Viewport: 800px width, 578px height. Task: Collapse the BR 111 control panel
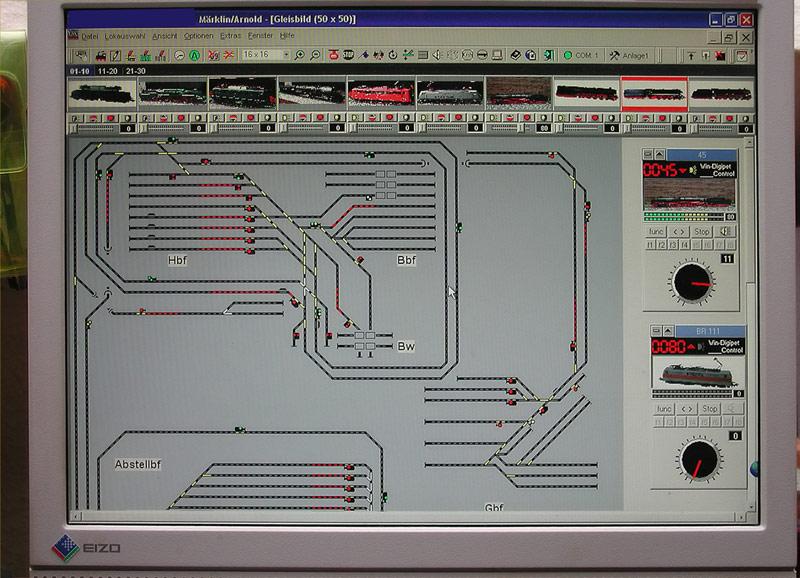tap(667, 330)
